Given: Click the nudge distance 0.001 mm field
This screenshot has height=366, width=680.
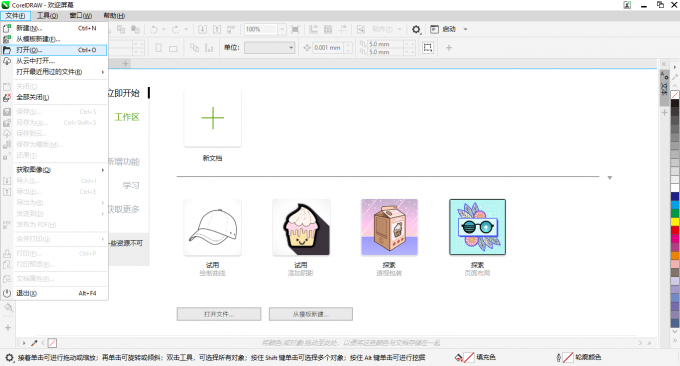Looking at the screenshot, I should click(328, 48).
